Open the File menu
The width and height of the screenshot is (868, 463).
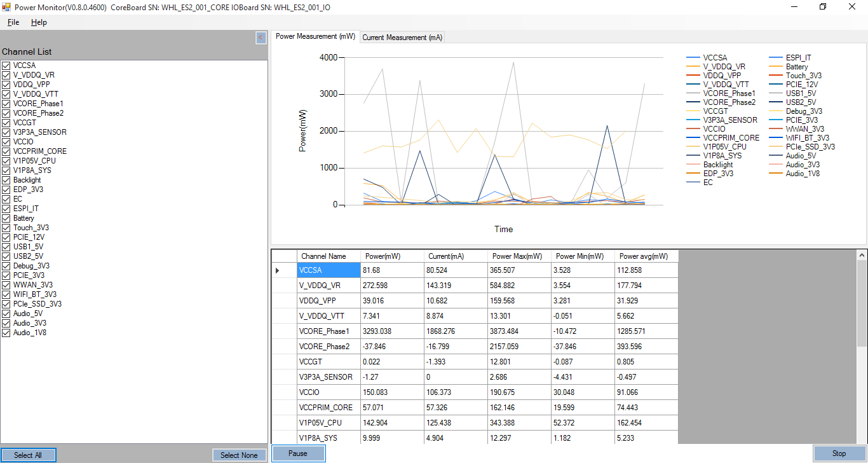click(13, 22)
